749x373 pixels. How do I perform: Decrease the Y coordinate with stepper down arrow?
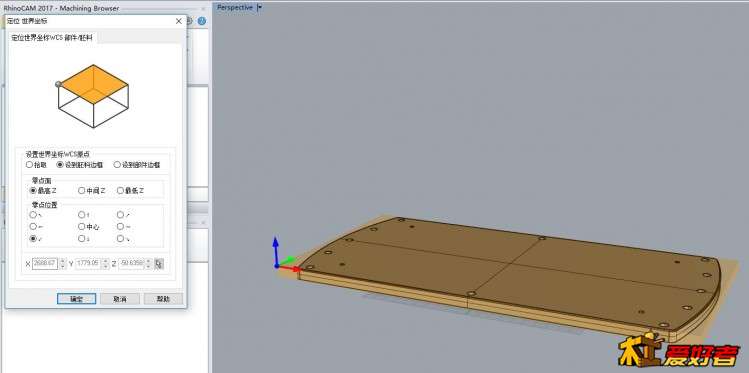pyautogui.click(x=106, y=266)
